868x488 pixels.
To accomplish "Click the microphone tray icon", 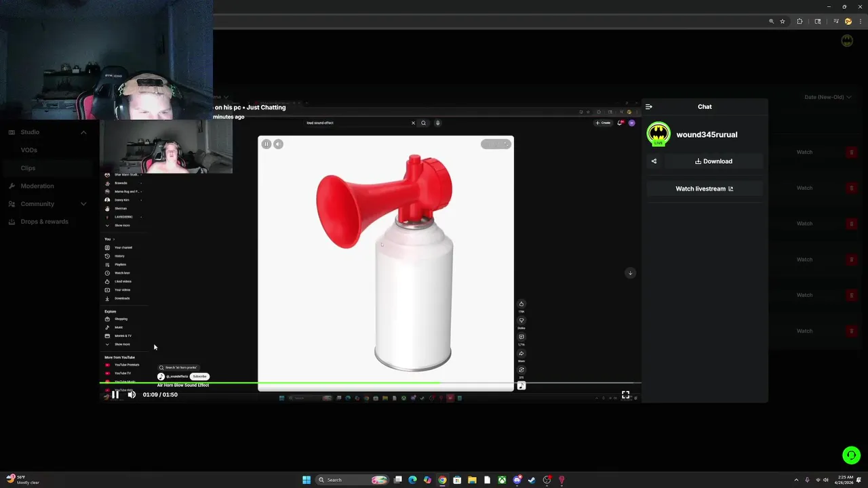I will (807, 480).
